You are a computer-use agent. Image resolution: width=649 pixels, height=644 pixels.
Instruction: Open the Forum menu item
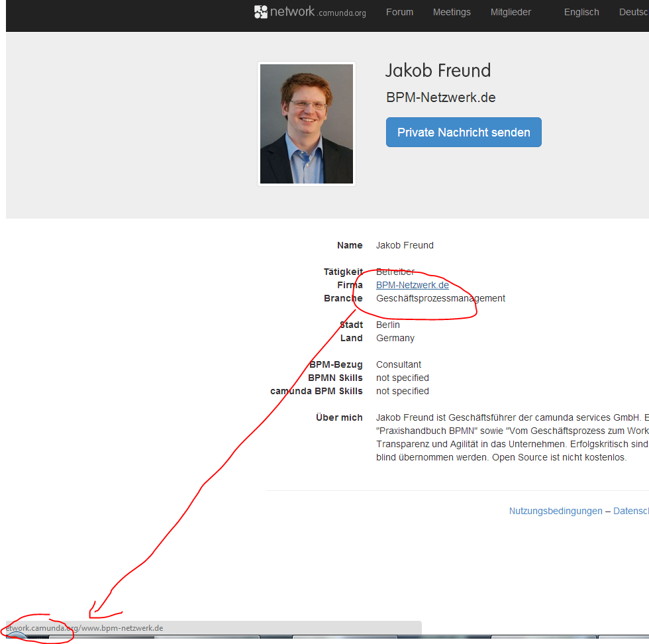[x=399, y=12]
